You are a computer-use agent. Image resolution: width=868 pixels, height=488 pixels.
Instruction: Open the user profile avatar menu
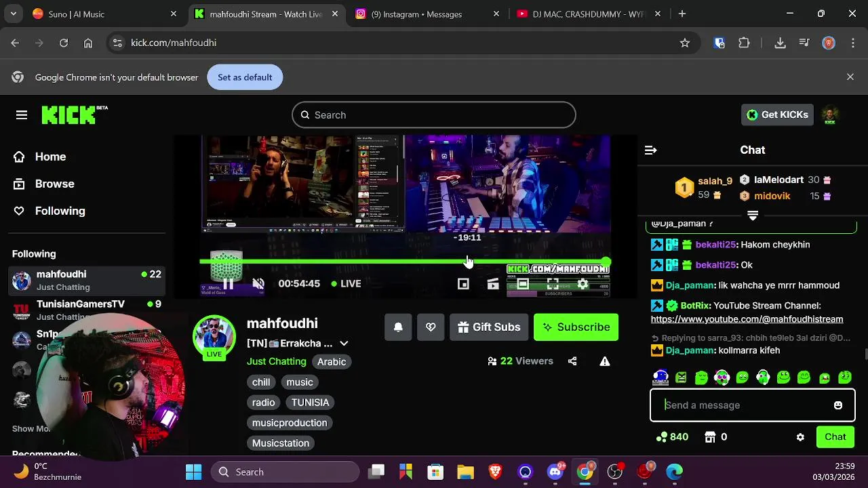tap(830, 115)
